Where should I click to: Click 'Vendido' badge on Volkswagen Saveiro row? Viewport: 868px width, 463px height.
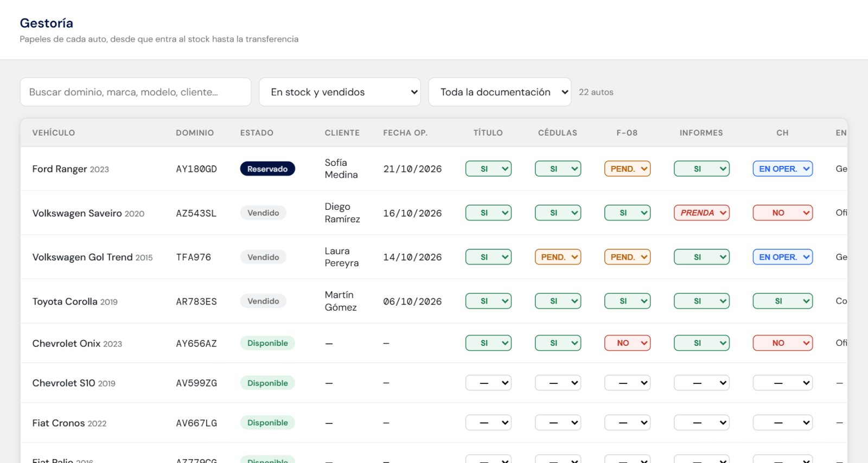[263, 213]
